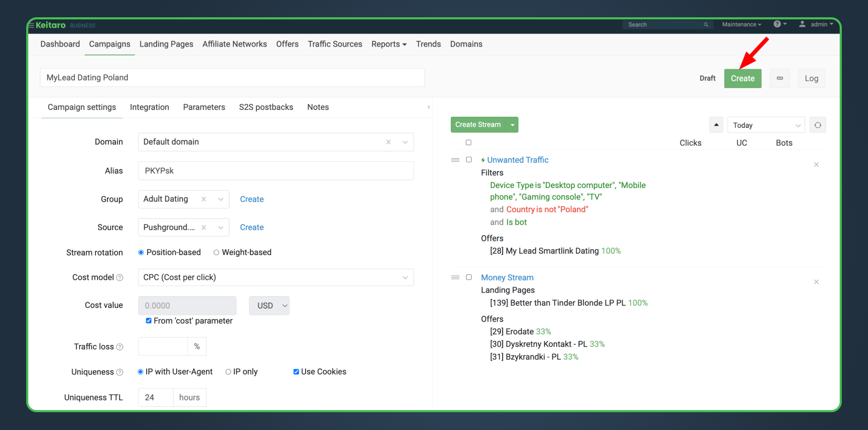Open Affiliate Networks section
This screenshot has height=430, width=868.
[x=235, y=45]
